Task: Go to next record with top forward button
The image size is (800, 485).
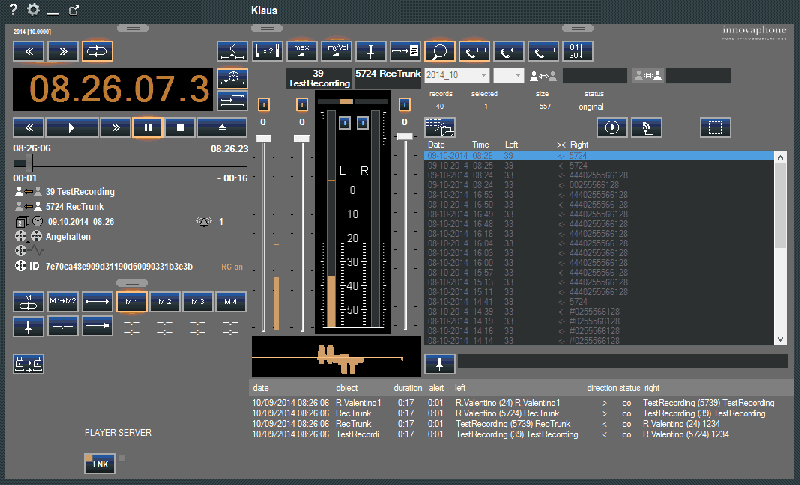Action: pyautogui.click(x=63, y=52)
